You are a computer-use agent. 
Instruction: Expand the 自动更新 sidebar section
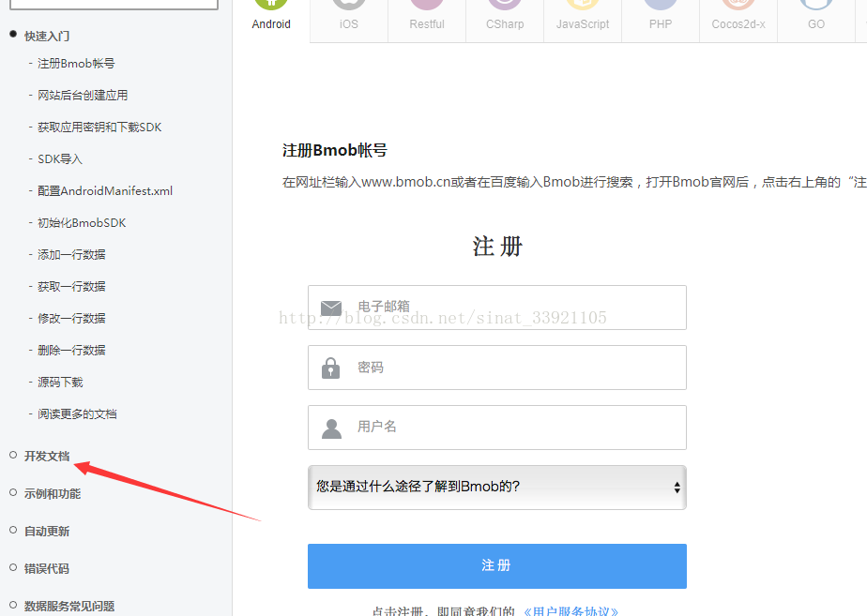(x=47, y=532)
